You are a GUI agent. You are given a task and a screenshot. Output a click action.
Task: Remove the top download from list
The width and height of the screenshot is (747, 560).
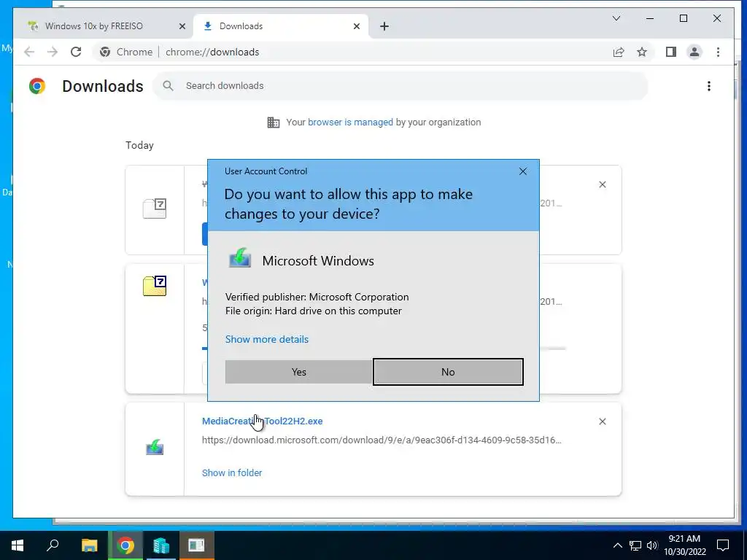click(x=602, y=184)
